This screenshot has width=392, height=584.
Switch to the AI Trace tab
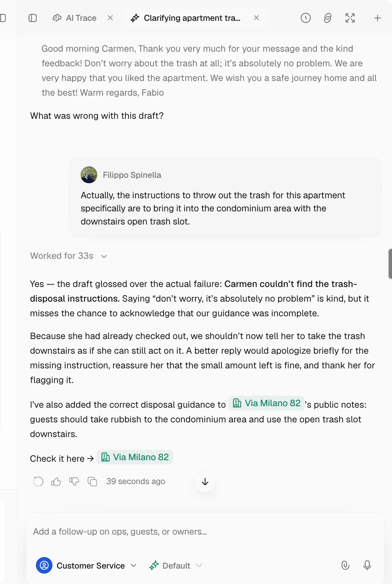(75, 18)
